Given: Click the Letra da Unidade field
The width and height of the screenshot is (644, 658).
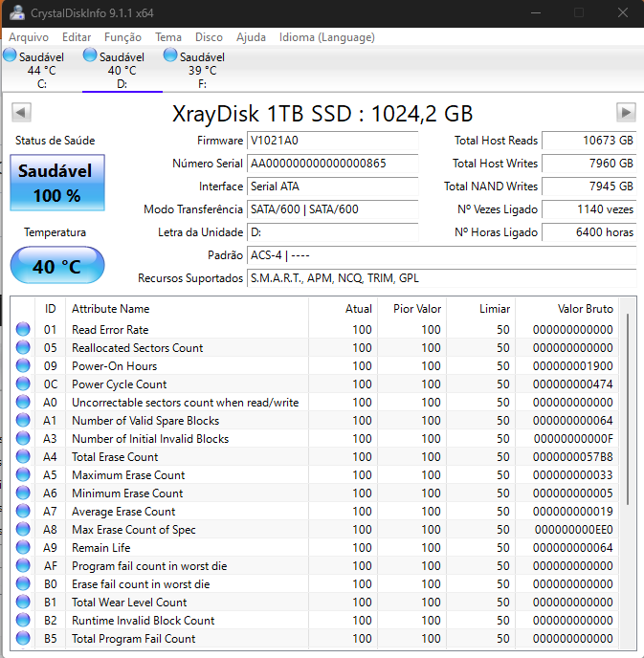Looking at the screenshot, I should click(332, 232).
